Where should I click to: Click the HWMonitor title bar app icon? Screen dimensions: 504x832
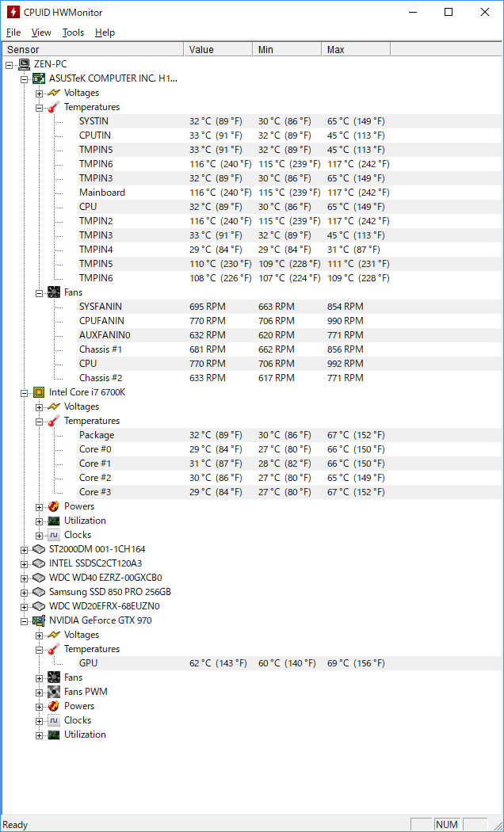pos(13,12)
